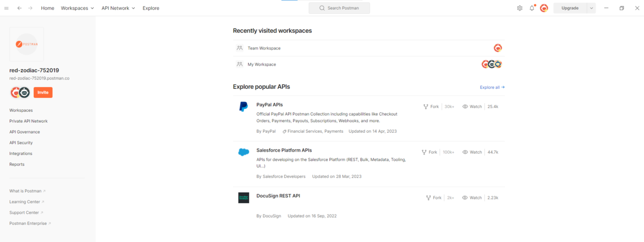Viewport: 644px width, 242px height.
Task: Click the search magnifier icon
Action: [x=322, y=8]
